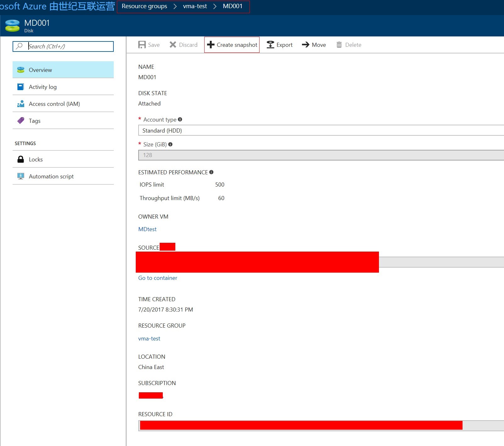
Task: Open Automation script settings
Action: pyautogui.click(x=51, y=177)
